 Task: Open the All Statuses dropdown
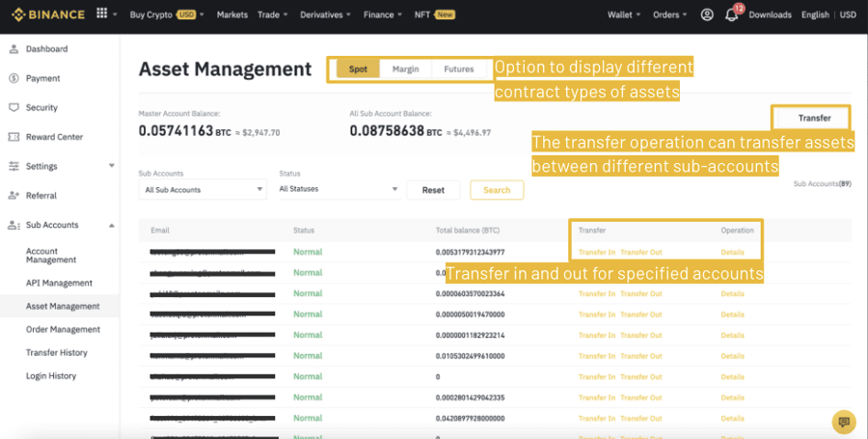pos(339,189)
